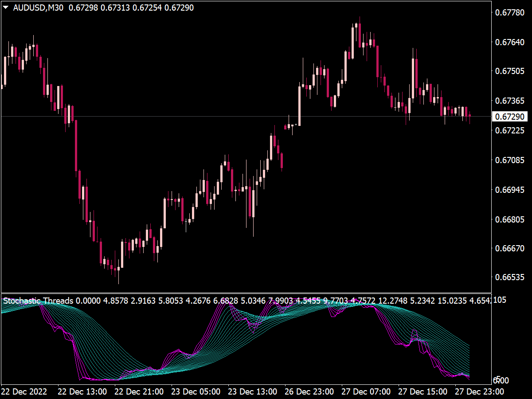This screenshot has height=399, width=532.
Task: Select the OHLC open value 0.67298
Action: [x=83, y=6]
